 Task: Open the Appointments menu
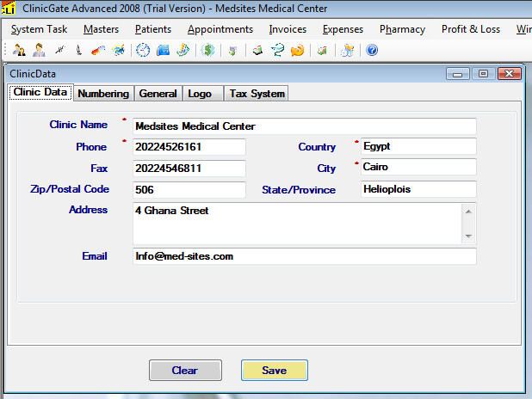(x=220, y=29)
